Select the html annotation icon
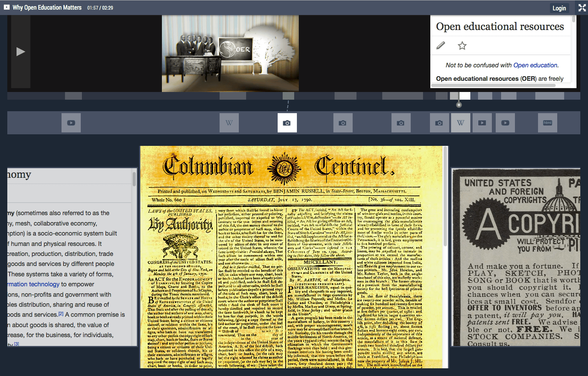The height and width of the screenshot is (376, 588). pos(548,123)
